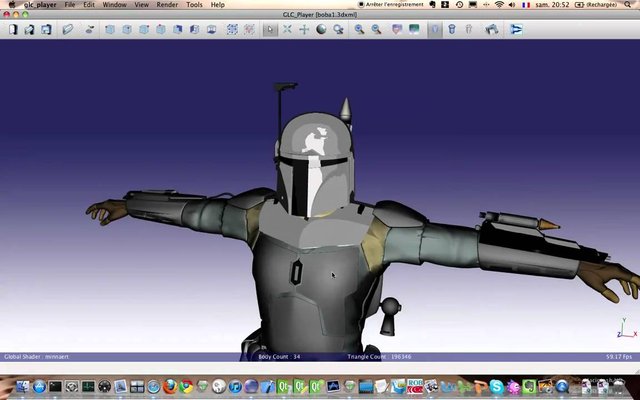This screenshot has height=400, width=640.
Task: Open the Tools menu
Action: point(194,5)
